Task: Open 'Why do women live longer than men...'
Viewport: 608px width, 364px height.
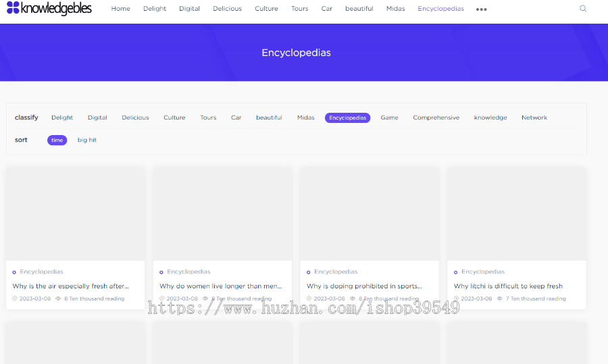Action: [221, 286]
